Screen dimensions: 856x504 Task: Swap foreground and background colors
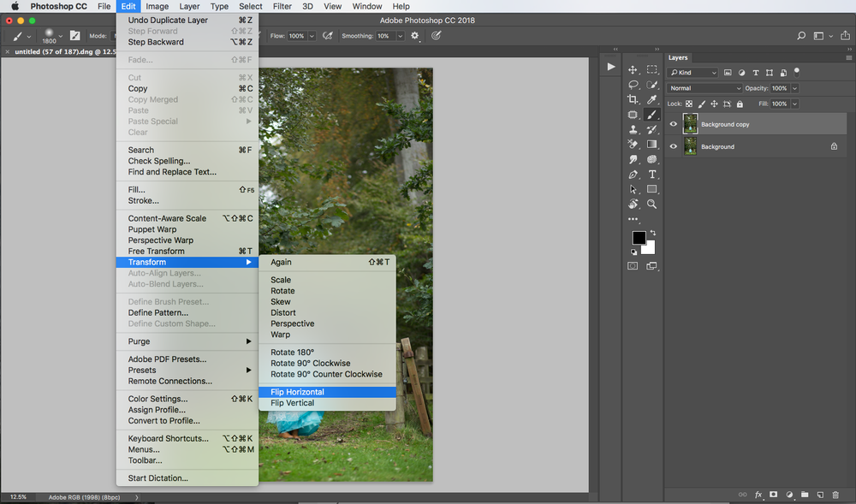(653, 233)
